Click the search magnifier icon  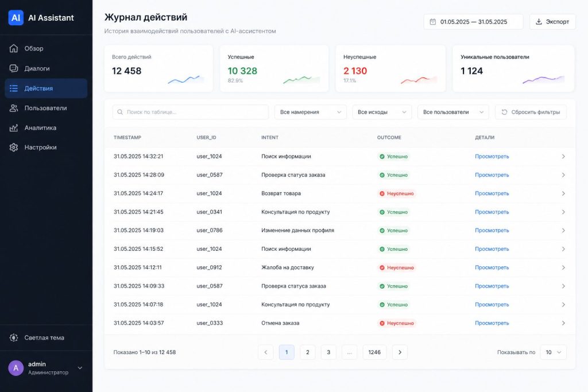120,112
